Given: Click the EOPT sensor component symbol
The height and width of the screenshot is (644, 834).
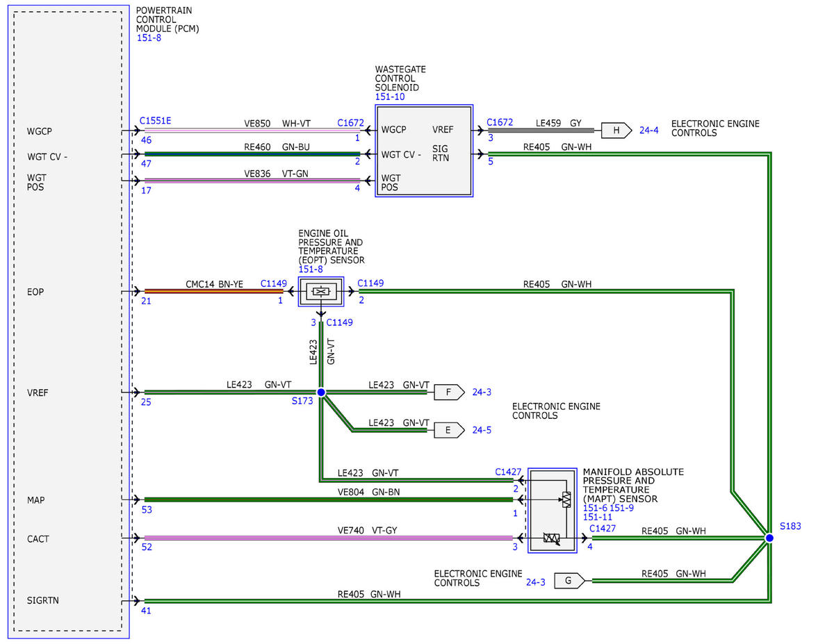Looking at the screenshot, I should point(320,292).
